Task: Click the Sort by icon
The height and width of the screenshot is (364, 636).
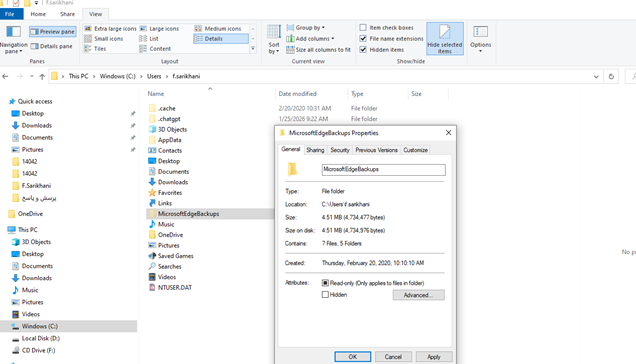Action: [274, 39]
